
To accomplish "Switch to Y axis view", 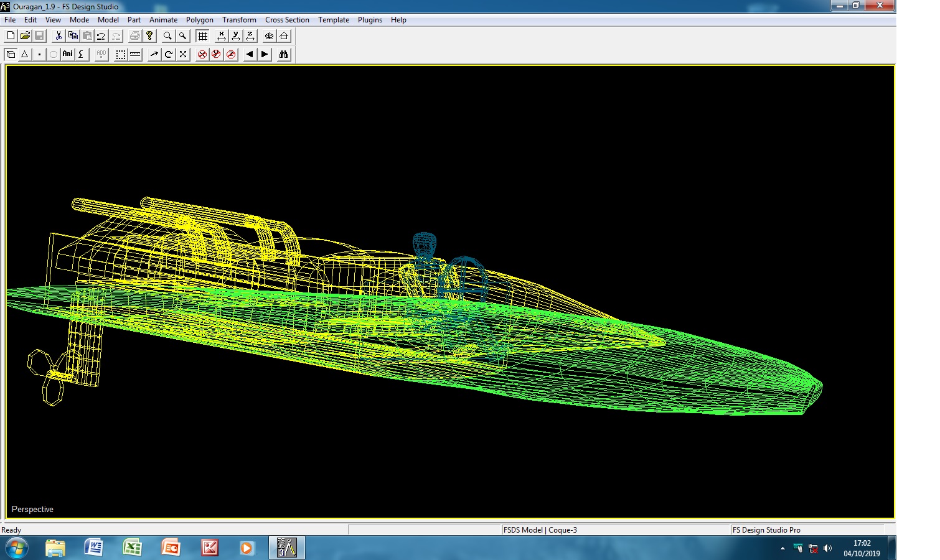I will [236, 36].
